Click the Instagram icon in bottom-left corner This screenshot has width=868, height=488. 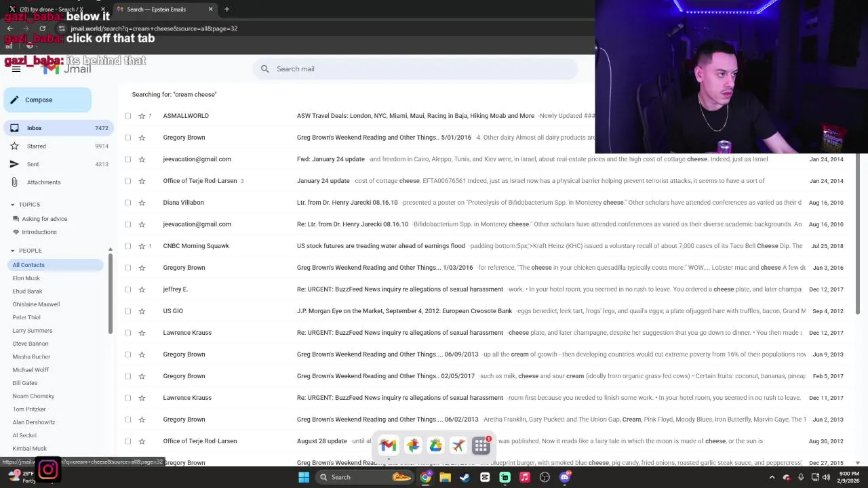pos(47,470)
